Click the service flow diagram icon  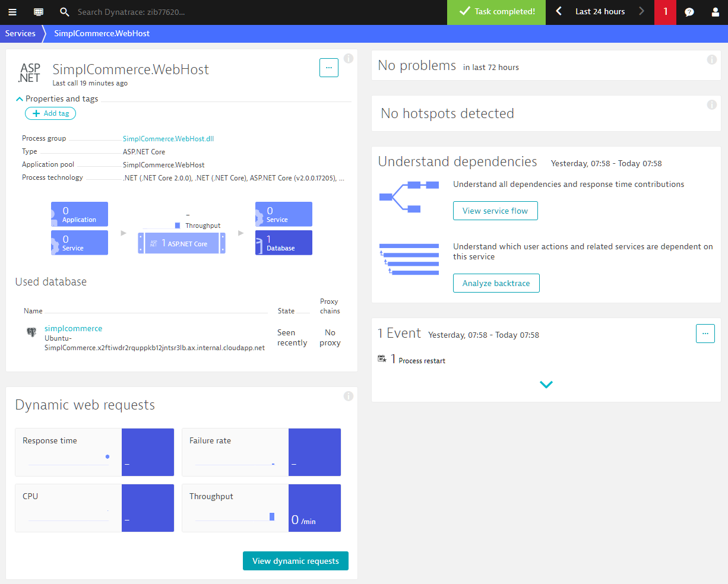(409, 196)
